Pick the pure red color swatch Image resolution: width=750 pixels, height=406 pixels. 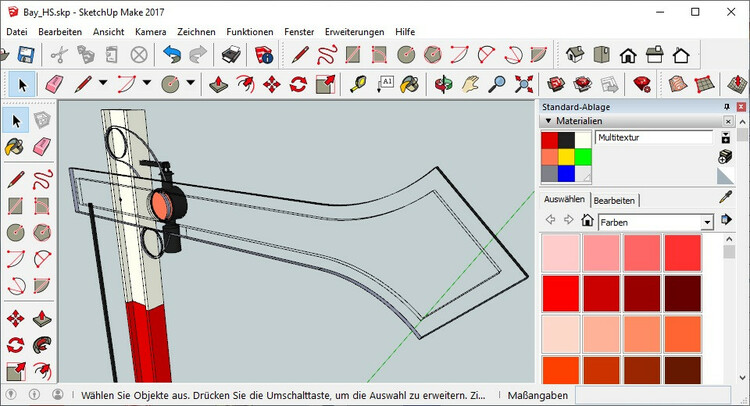click(561, 292)
